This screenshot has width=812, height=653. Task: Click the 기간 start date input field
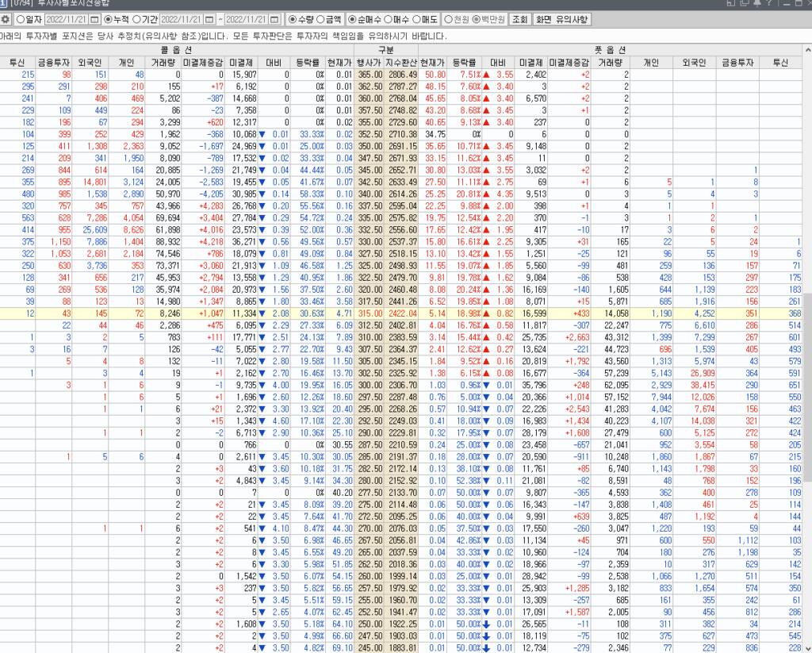click(x=180, y=19)
